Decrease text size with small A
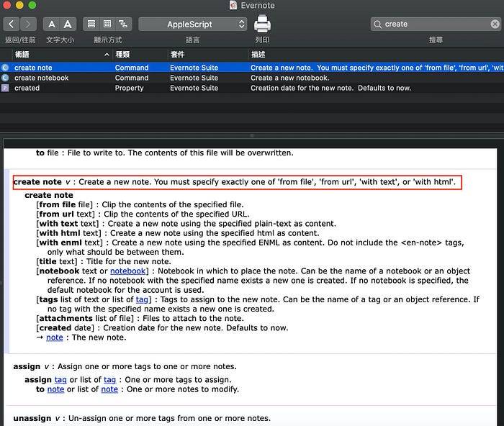 (51, 24)
